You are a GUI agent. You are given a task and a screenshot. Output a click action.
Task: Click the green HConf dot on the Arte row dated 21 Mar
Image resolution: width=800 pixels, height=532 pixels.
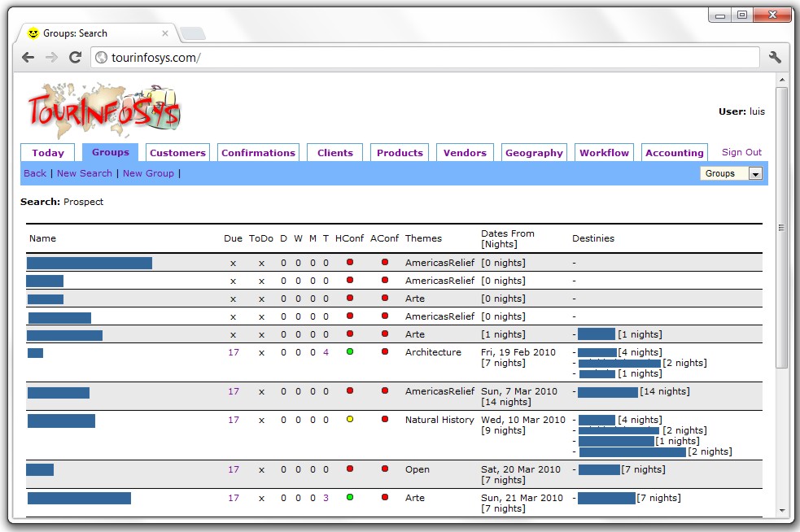350,497
